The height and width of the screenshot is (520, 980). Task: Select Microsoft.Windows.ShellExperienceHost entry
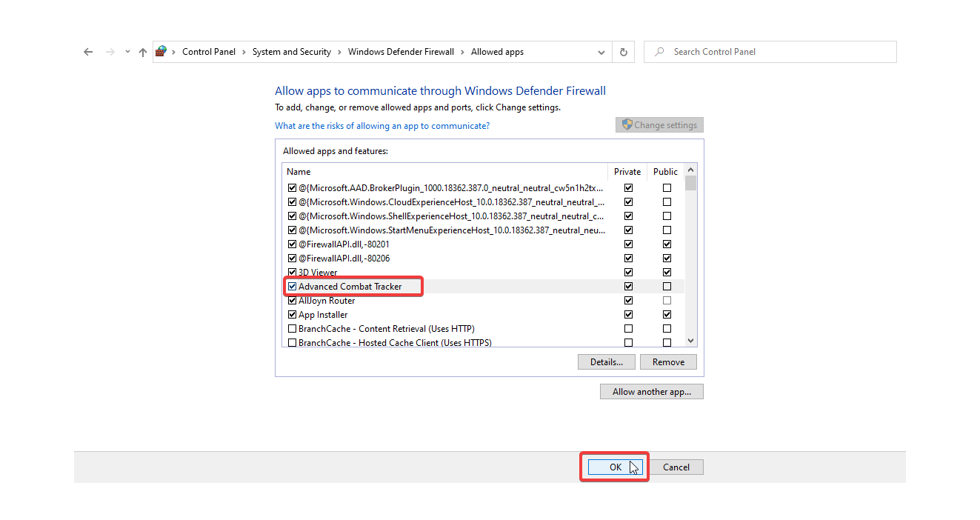click(x=451, y=216)
